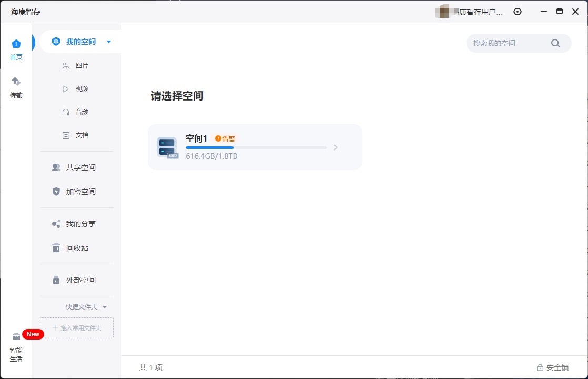Check storage usage on 空间1 progress bar
Image resolution: width=588 pixels, height=379 pixels.
256,147
